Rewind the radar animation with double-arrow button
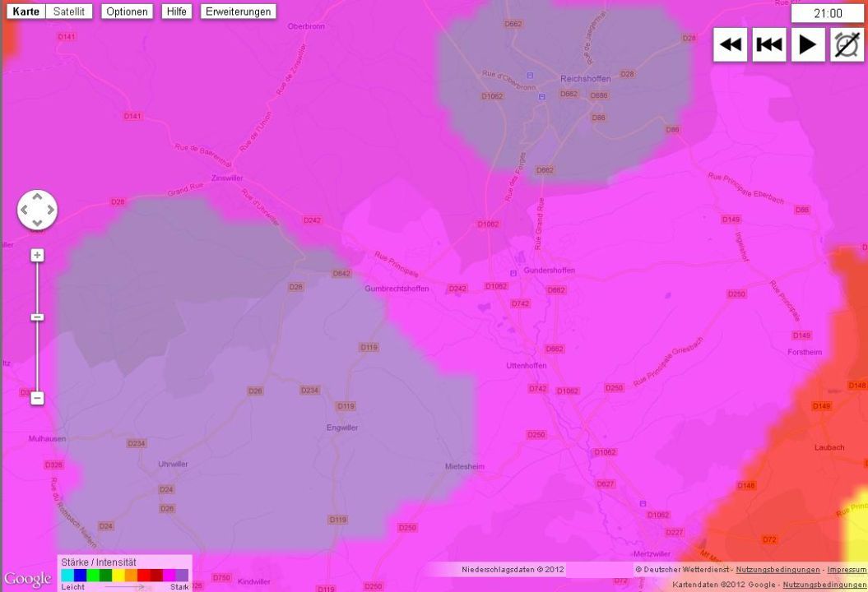Screen dimensions: 868x592 tap(730, 45)
